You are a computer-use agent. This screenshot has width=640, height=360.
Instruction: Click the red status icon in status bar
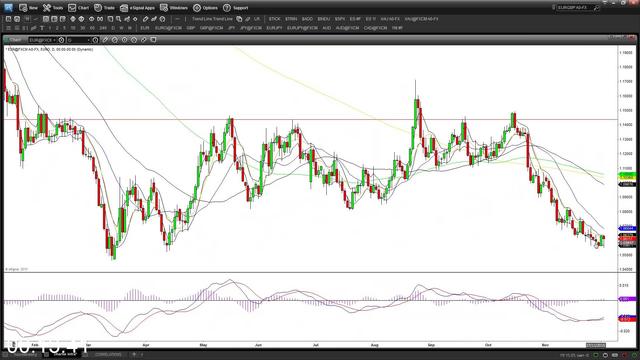pos(624,355)
